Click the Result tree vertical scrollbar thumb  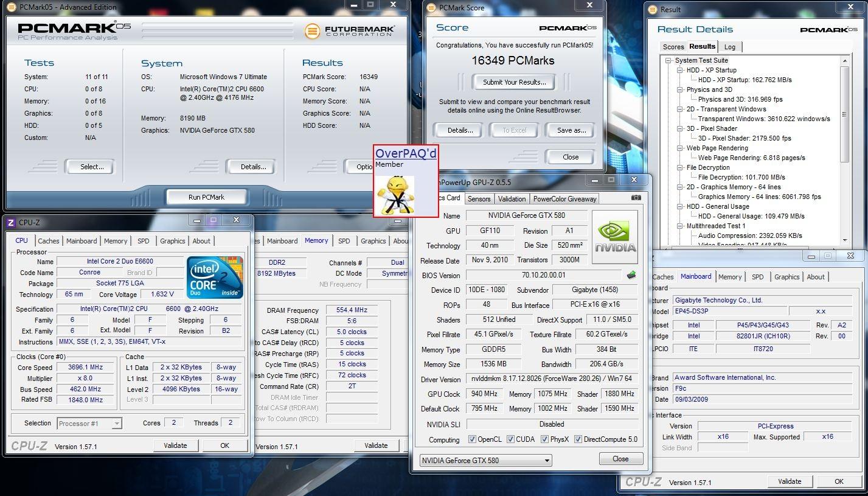(x=844, y=114)
